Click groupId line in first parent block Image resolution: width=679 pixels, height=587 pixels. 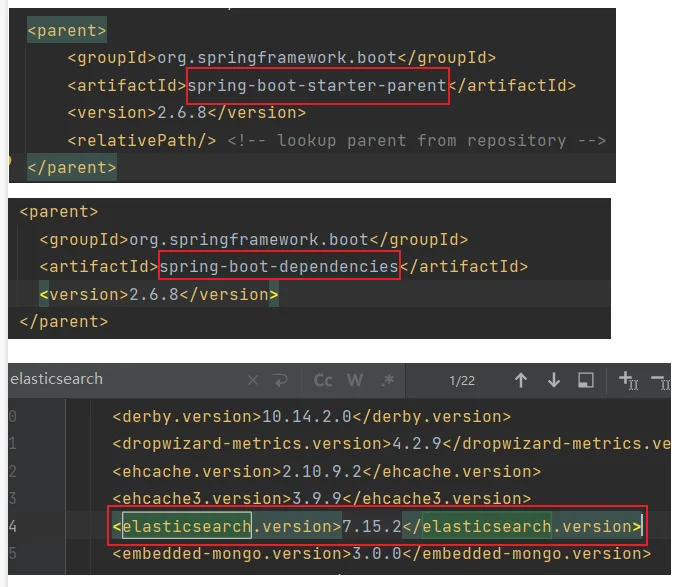point(281,58)
